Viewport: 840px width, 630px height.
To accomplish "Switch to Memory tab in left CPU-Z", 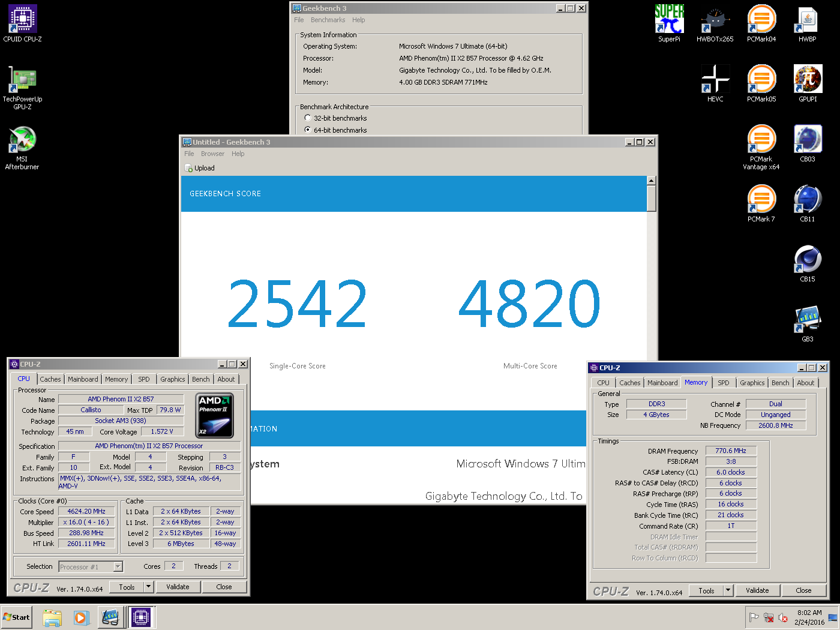I will coord(116,379).
